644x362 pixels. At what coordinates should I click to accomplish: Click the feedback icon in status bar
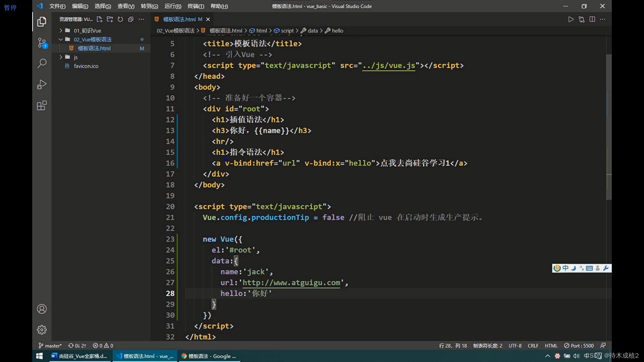(x=603, y=346)
